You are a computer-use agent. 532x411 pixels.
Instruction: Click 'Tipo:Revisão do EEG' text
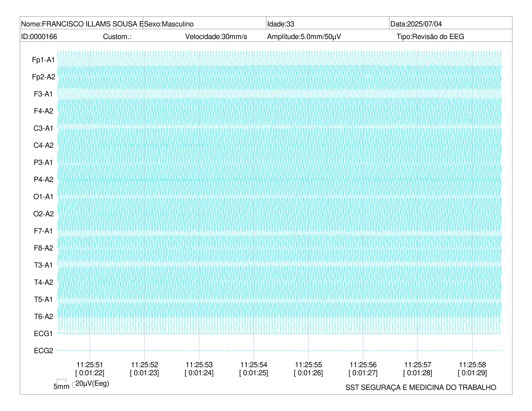pyautogui.click(x=430, y=37)
